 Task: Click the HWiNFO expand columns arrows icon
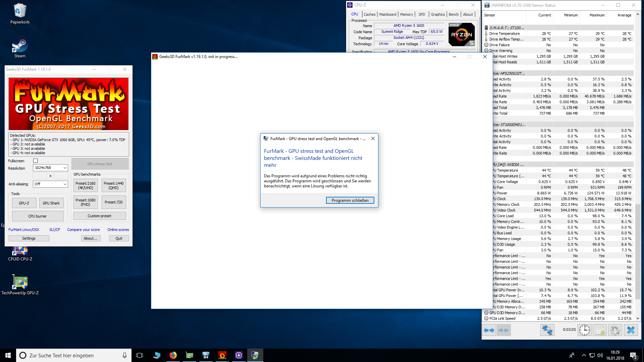point(489,330)
